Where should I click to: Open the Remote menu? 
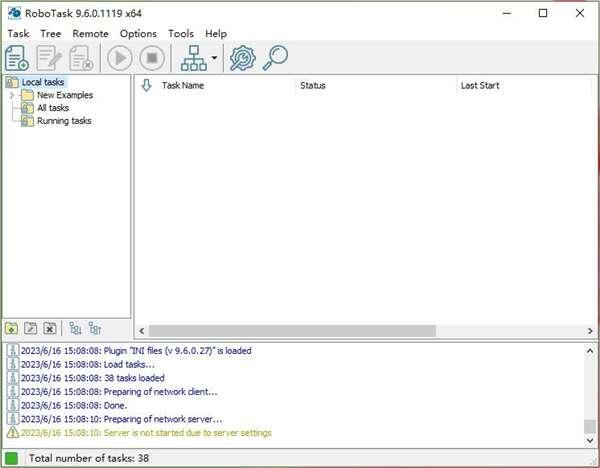90,33
